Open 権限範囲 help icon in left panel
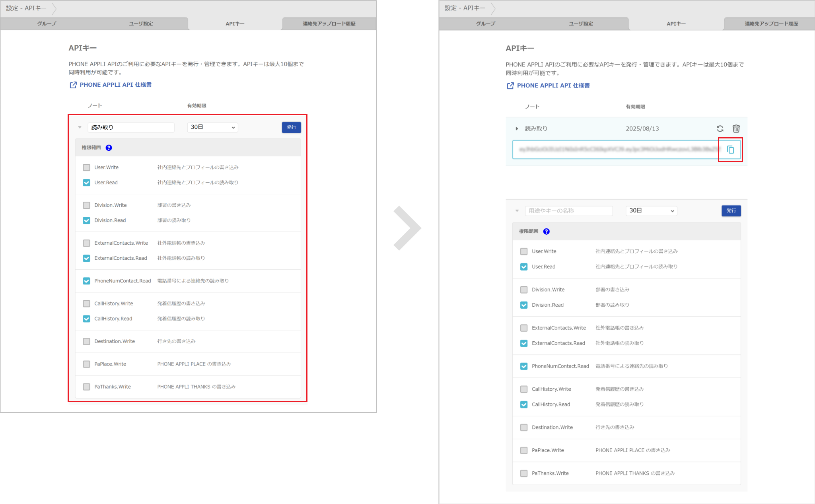Screen dimensions: 815x504 point(109,148)
